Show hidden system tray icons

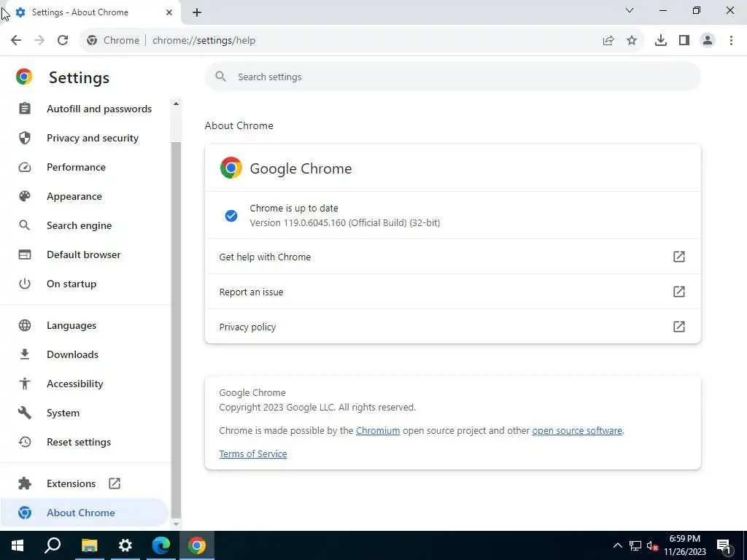pos(617,545)
